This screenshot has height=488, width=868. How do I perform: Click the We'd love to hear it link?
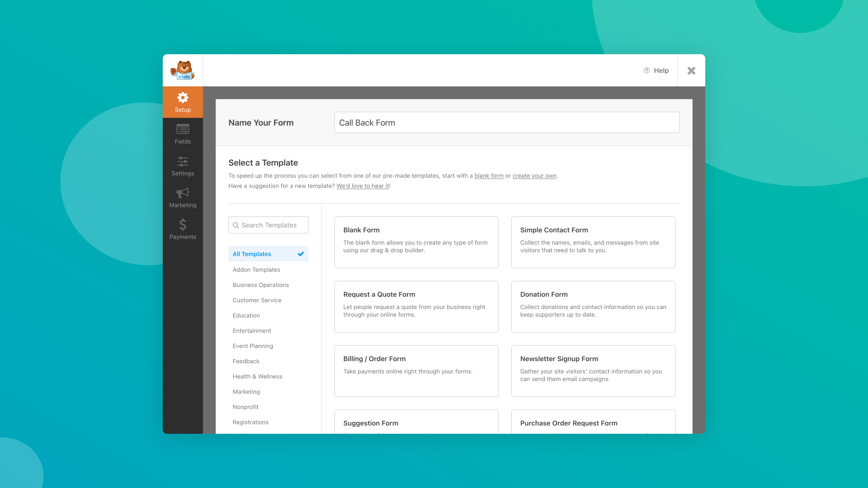[363, 185]
